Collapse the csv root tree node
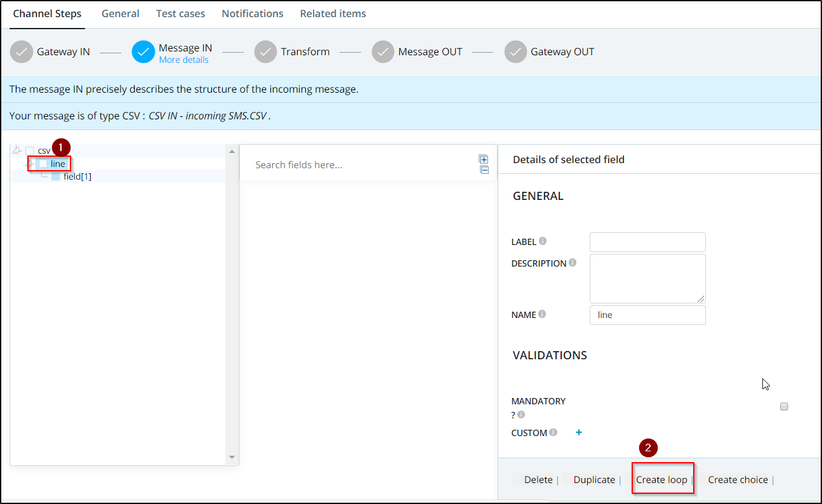The image size is (822, 504). tap(17, 150)
